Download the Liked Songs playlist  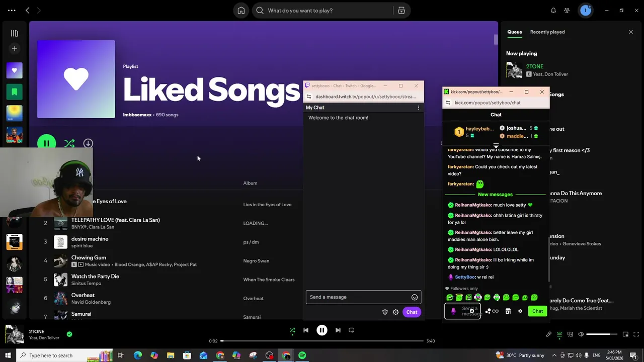(88, 143)
